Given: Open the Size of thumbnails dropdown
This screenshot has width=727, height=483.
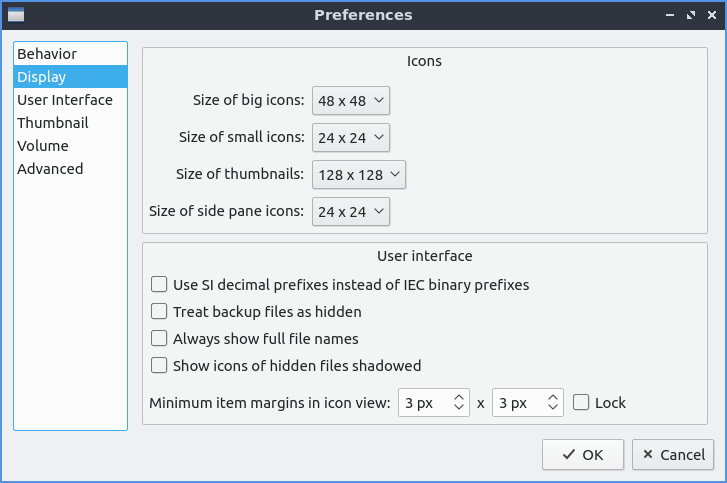Looking at the screenshot, I should pyautogui.click(x=359, y=175).
